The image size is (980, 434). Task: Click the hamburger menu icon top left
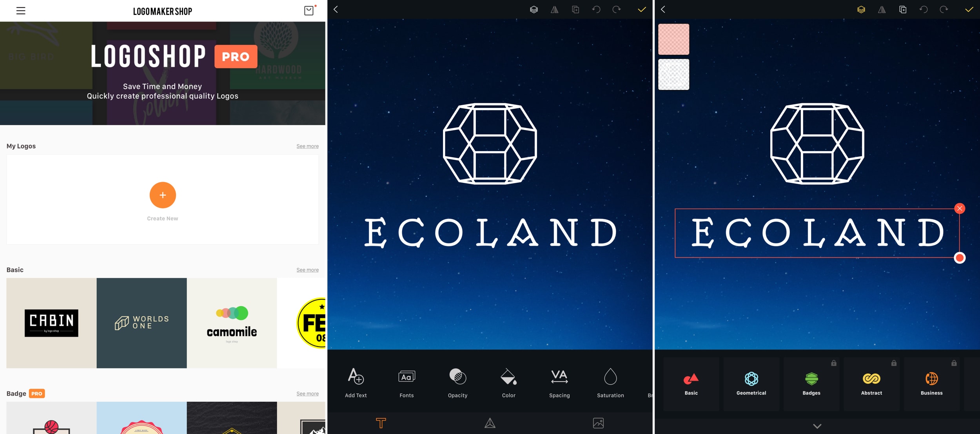pos(21,11)
